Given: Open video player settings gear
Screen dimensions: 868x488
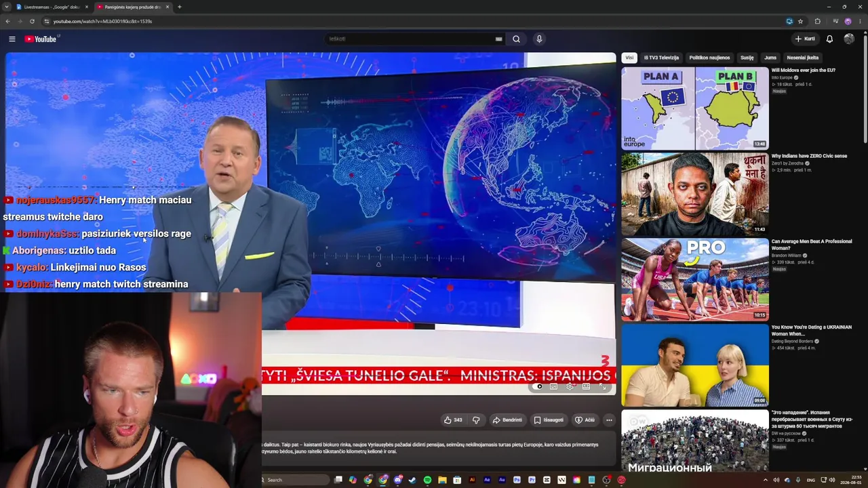Looking at the screenshot, I should pos(570,386).
